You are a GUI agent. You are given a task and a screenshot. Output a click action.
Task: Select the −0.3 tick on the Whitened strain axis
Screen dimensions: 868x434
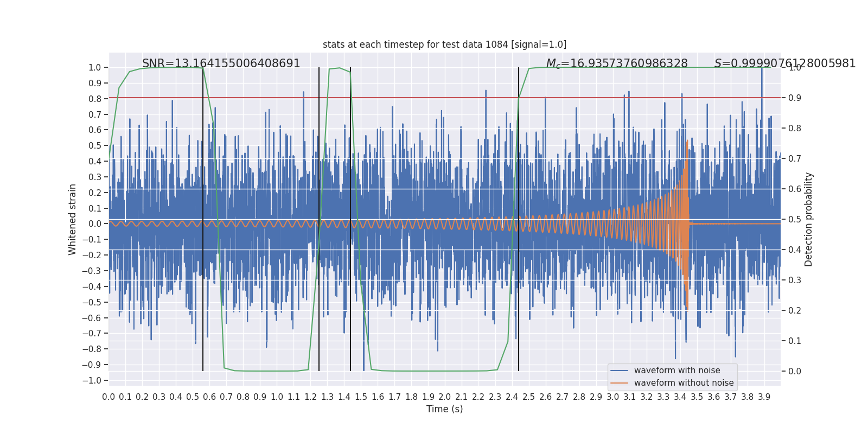pos(92,271)
